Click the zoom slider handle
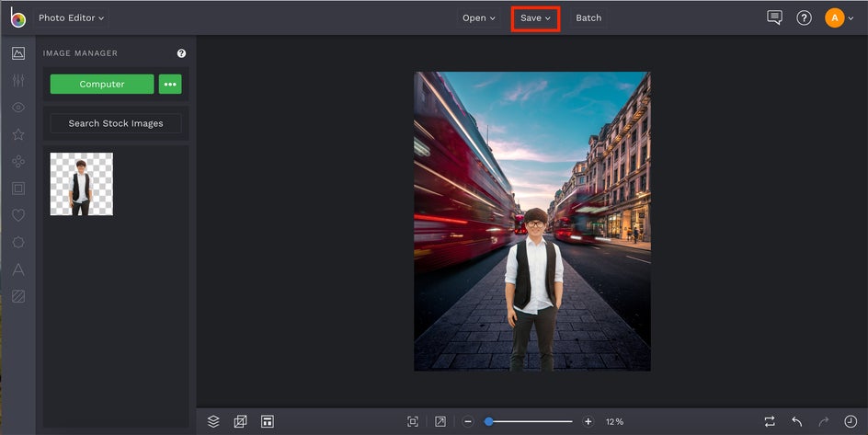This screenshot has height=435, width=868. 489,422
